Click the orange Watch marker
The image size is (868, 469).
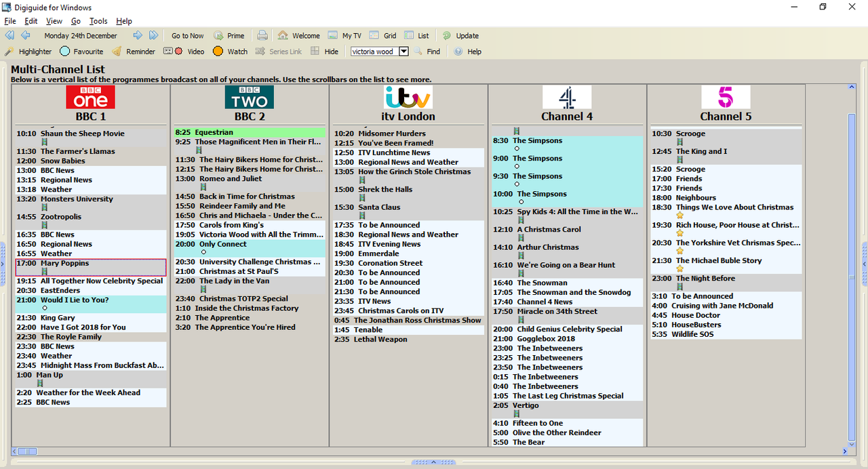(x=231, y=52)
